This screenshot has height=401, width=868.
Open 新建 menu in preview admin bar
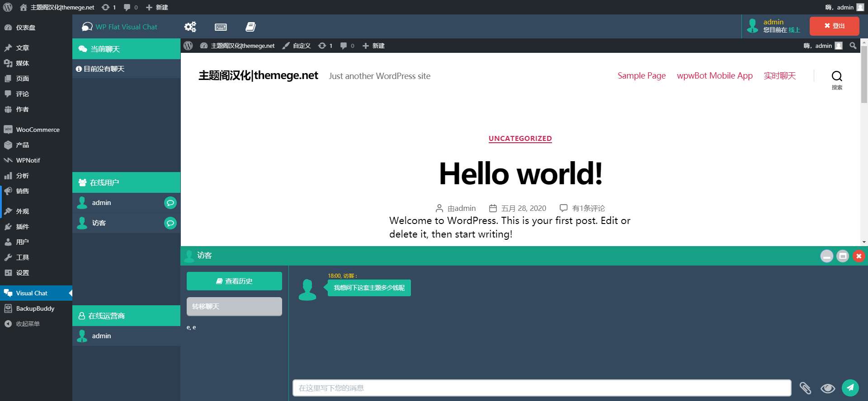pyautogui.click(x=373, y=46)
